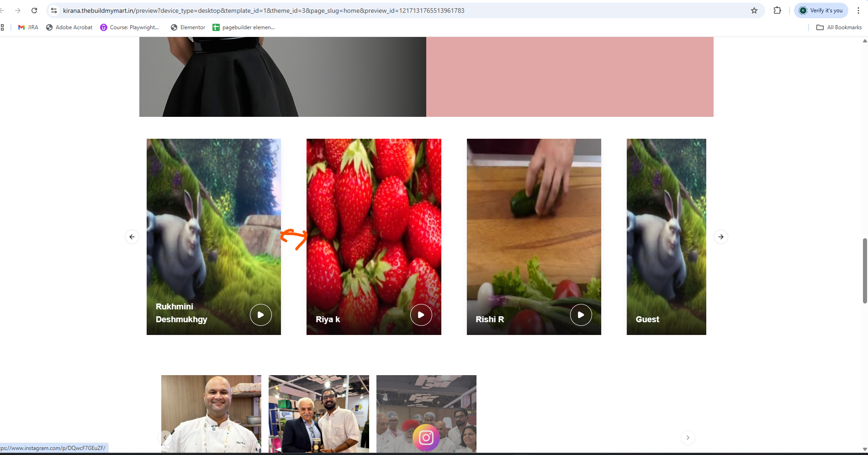Open the Riya k strawberries video card
The width and height of the screenshot is (868, 455).
pyautogui.click(x=374, y=237)
